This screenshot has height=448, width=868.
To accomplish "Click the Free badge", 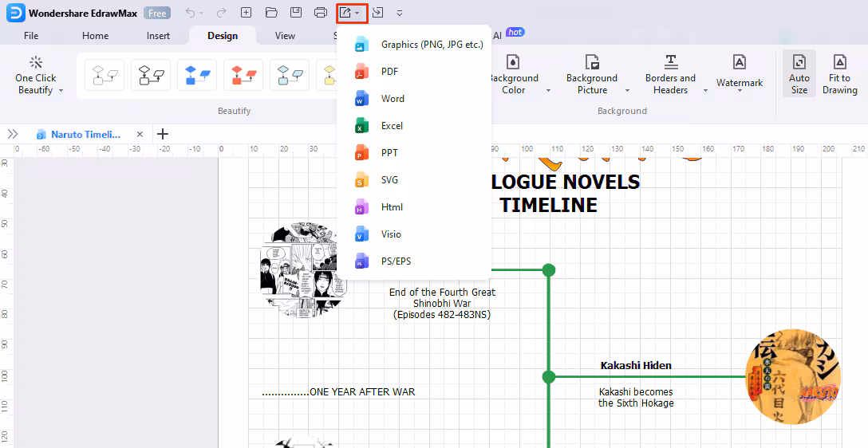I will [x=157, y=14].
